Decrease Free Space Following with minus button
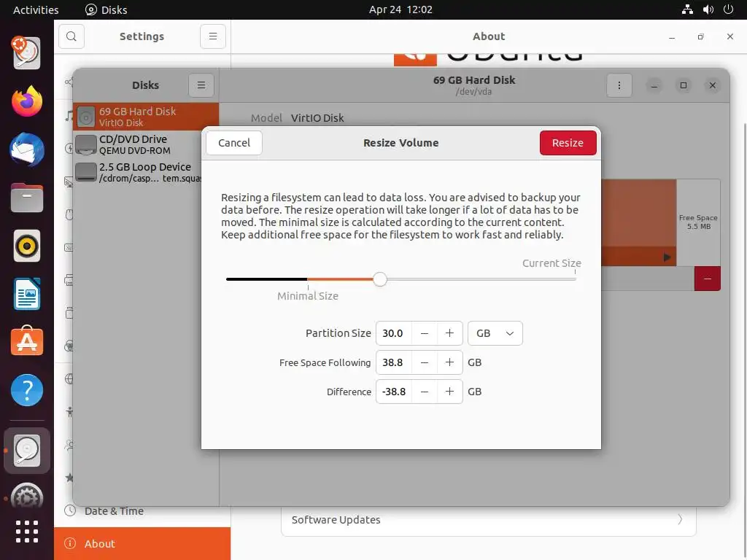747x560 pixels. (x=424, y=362)
